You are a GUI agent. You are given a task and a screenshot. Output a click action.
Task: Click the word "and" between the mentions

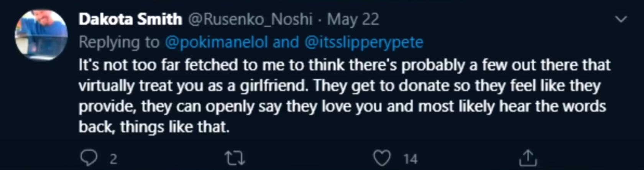click(x=286, y=42)
